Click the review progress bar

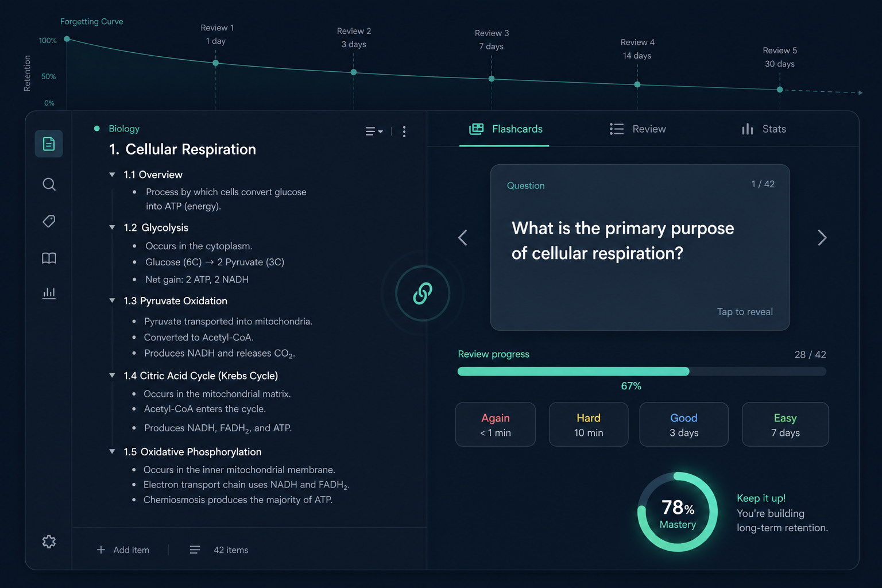tap(642, 372)
